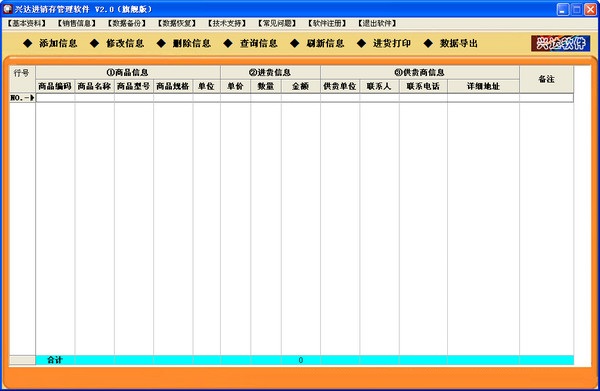Click the ③供货商信息 group header
Image resolution: width=600 pixels, height=391 pixels.
point(420,72)
